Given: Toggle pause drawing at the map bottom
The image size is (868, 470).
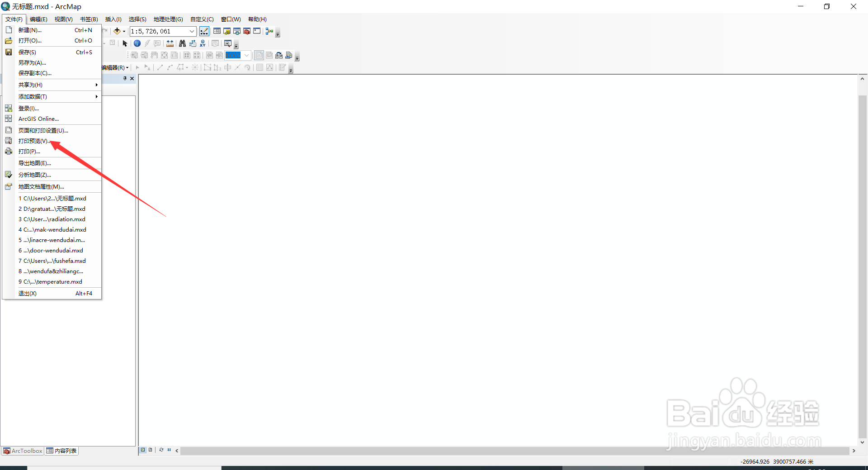Looking at the screenshot, I should pyautogui.click(x=169, y=450).
